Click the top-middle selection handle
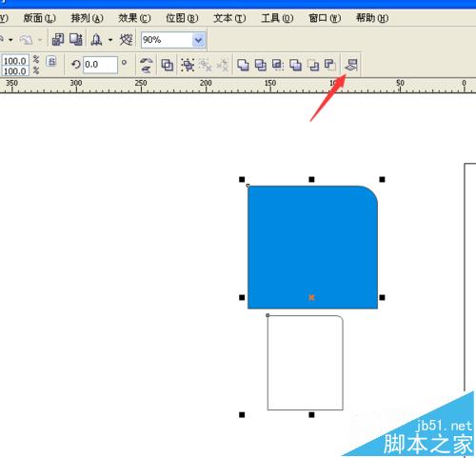Screen dimensions: 476x458 pyautogui.click(x=311, y=180)
